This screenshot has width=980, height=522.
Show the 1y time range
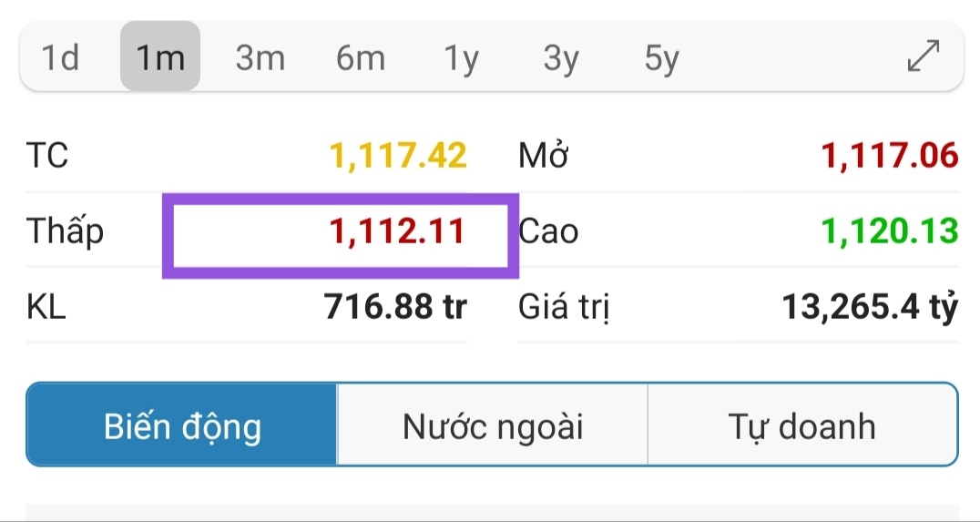point(461,58)
